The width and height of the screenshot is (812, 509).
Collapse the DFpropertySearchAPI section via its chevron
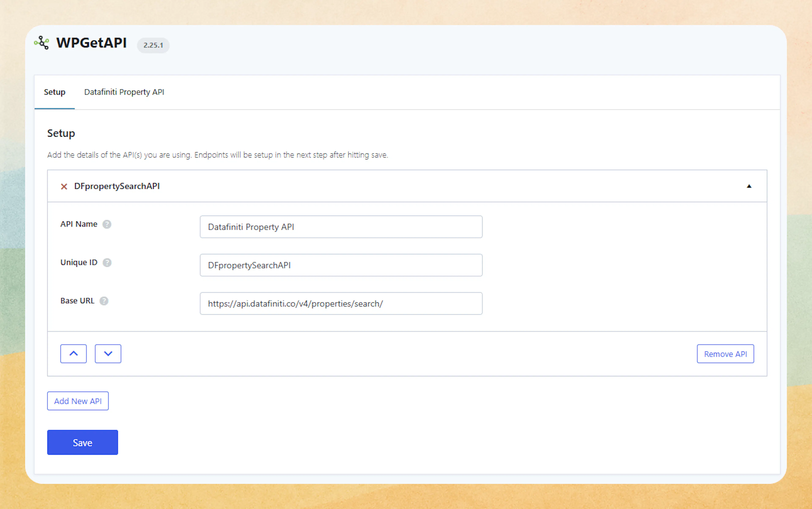pos(749,186)
